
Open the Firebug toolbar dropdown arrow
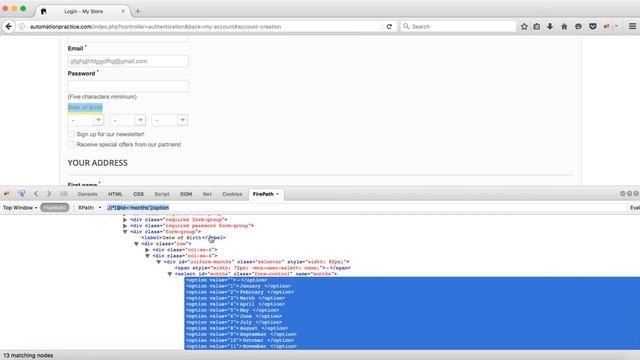point(616,27)
